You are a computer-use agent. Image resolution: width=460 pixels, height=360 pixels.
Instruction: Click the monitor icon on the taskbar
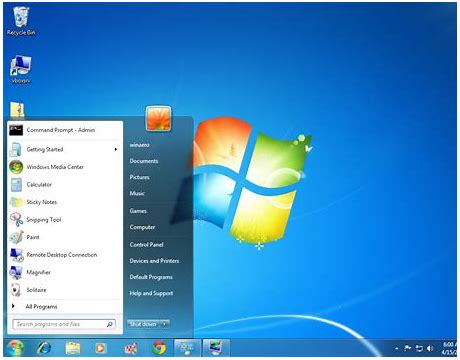216,348
